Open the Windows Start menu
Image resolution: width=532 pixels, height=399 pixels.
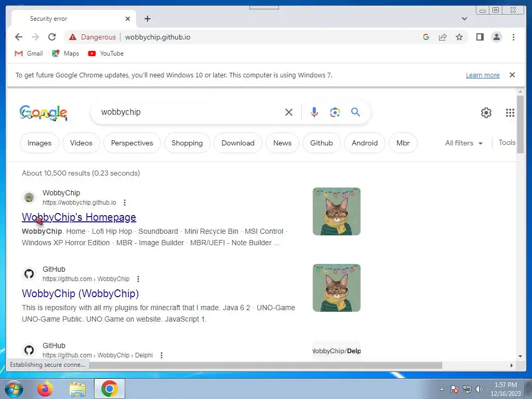14,389
